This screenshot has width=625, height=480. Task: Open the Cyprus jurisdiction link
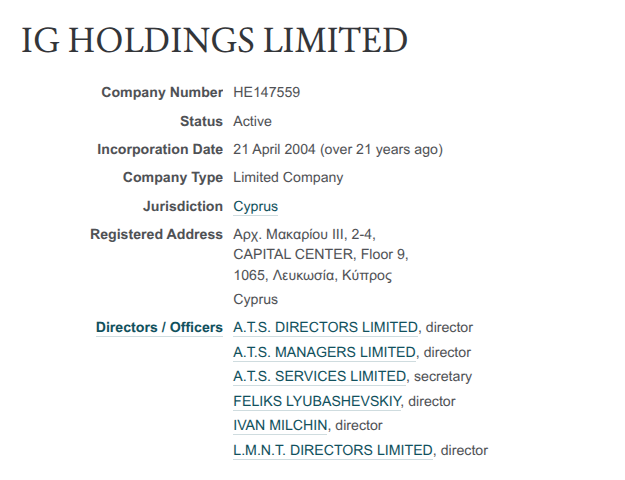pos(255,207)
